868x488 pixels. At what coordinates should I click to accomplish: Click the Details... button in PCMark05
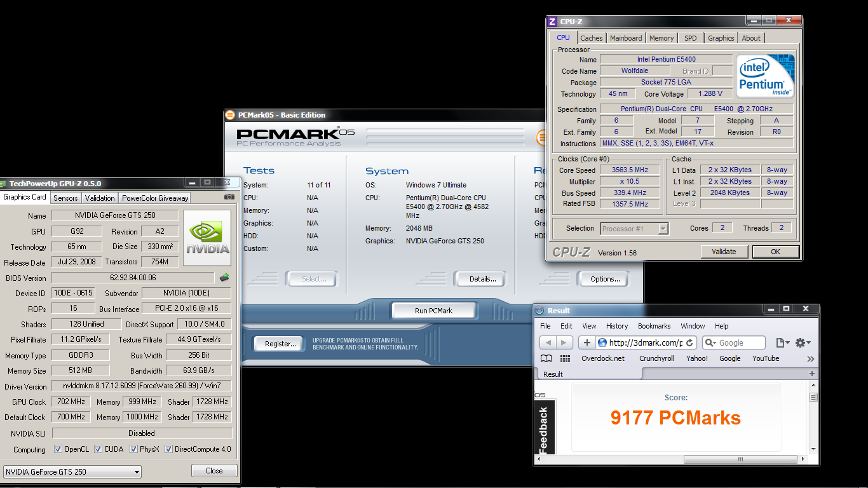482,279
